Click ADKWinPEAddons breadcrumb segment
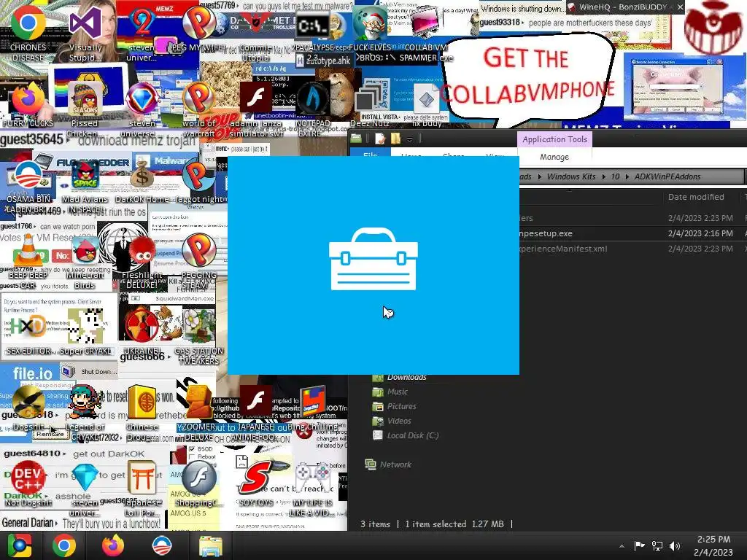This screenshot has height=560, width=747. (667, 176)
